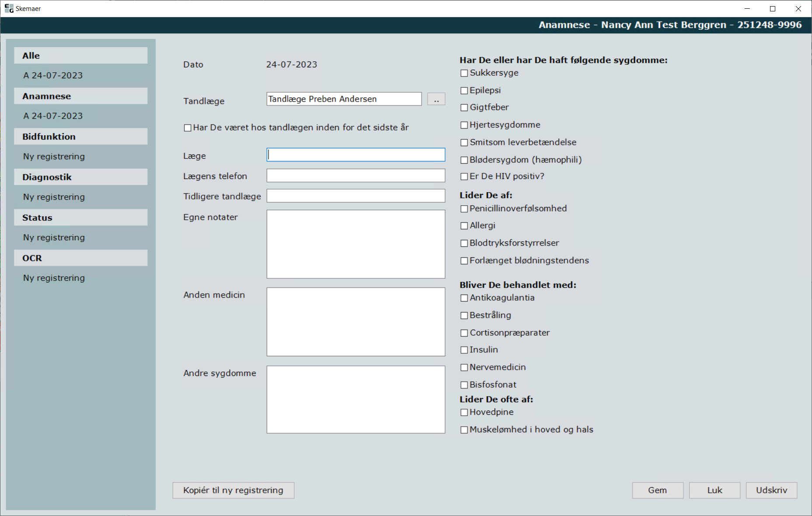
Task: Click the Tandlæge name field
Action: pyautogui.click(x=344, y=99)
